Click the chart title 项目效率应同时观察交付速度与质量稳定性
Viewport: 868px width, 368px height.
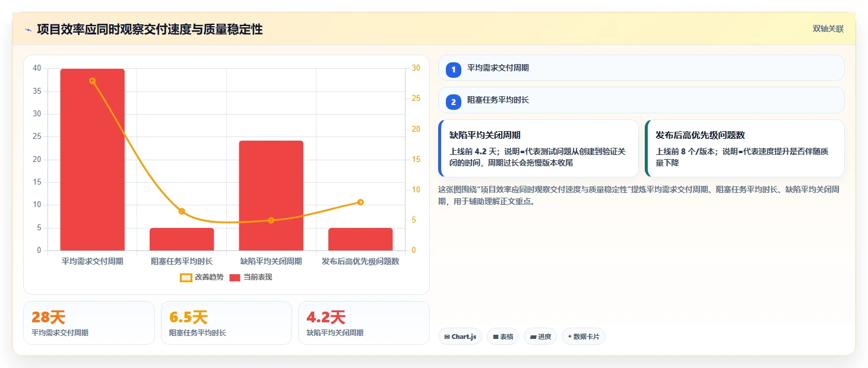click(150, 30)
